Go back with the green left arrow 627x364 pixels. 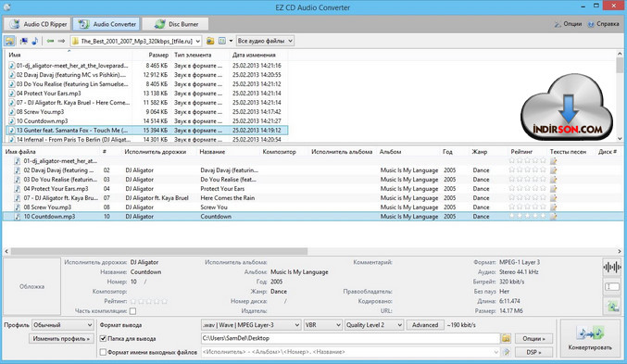(50, 41)
